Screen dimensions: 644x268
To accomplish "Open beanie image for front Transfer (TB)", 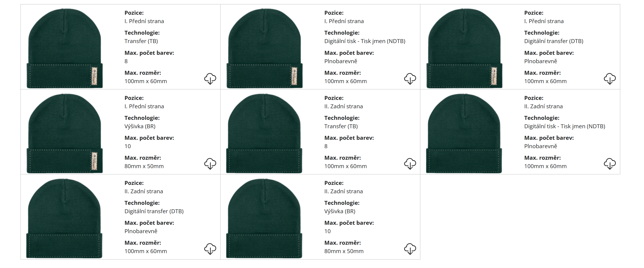I will click(65, 48).
